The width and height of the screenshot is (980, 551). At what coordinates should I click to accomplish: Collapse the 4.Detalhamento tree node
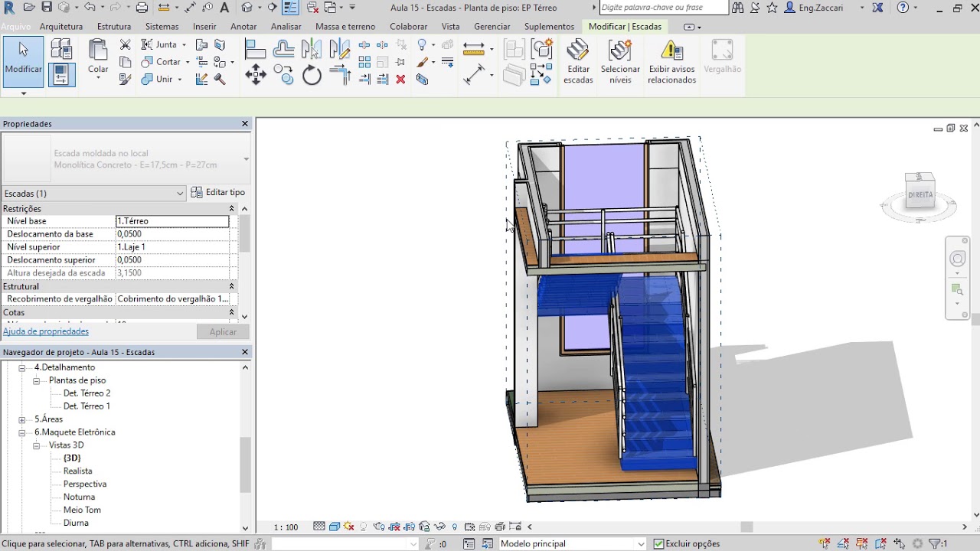22,368
